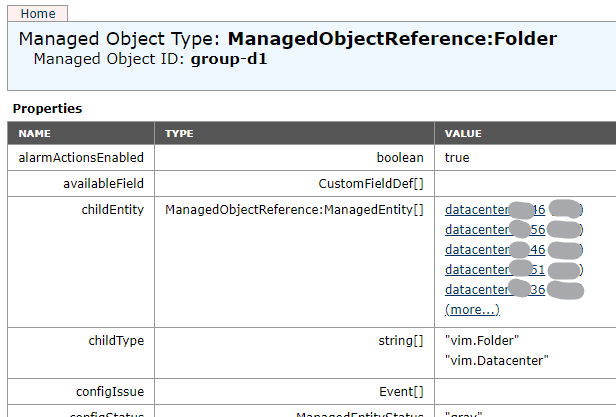Click the "vim.Datacenter" value text
The width and height of the screenshot is (616, 417).
click(497, 360)
